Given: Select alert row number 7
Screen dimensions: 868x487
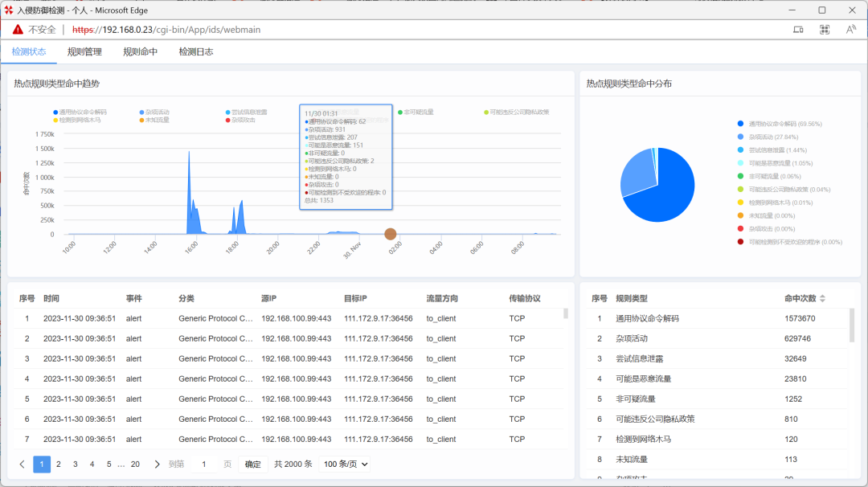Looking at the screenshot, I should click(x=289, y=439).
